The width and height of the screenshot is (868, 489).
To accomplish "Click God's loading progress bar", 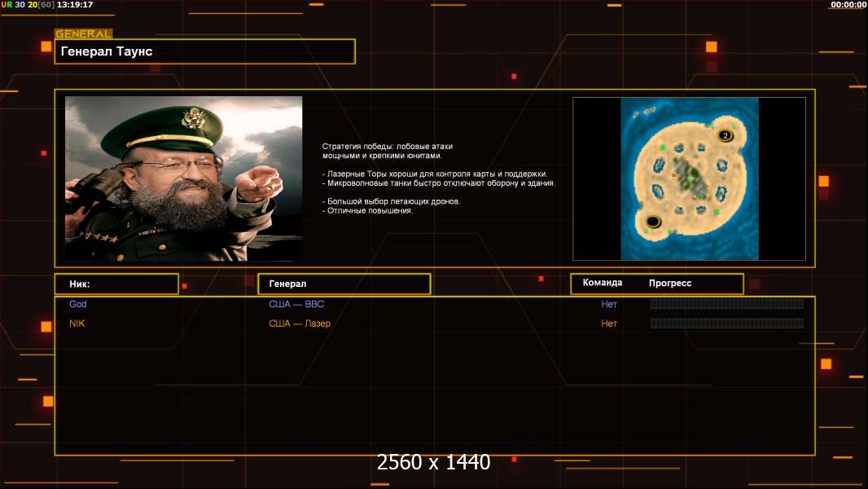I will (727, 304).
